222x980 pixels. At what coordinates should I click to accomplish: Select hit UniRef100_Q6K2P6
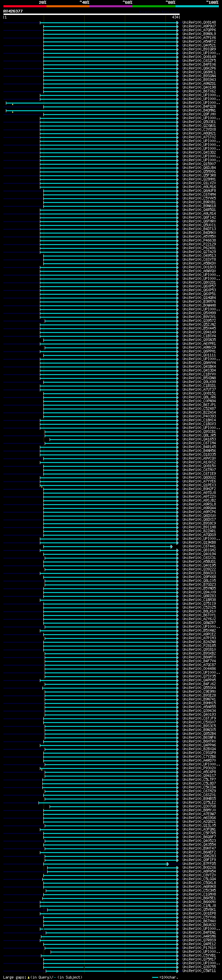(x=199, y=68)
